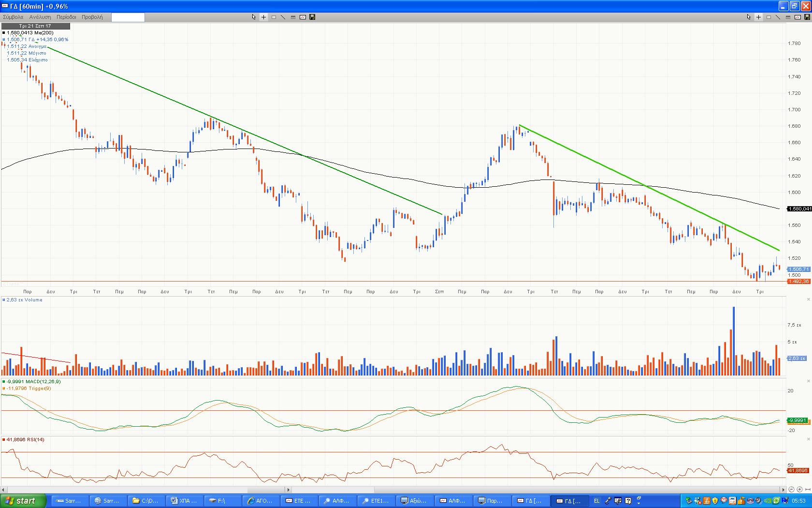Click the symbol input field in toolbar
This screenshot has width=812, height=508.
point(128,17)
